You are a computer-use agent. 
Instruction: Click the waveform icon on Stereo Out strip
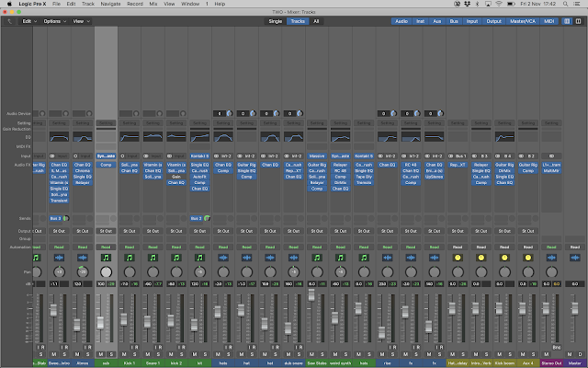[x=551, y=258]
